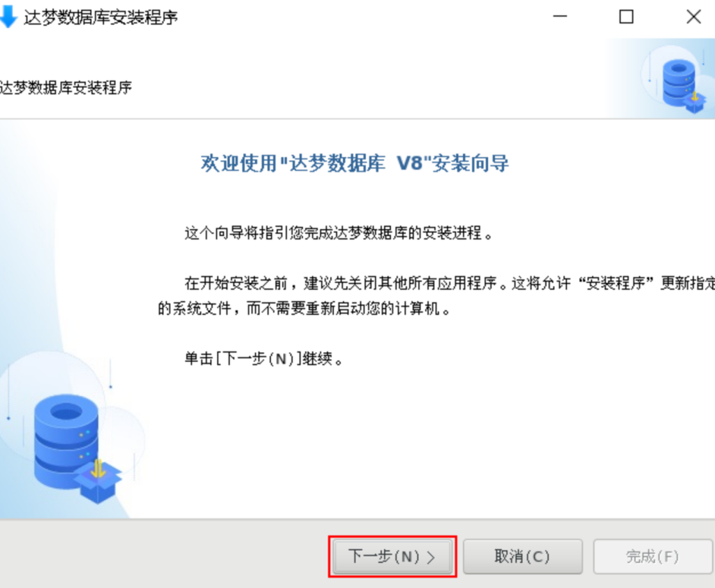The height and width of the screenshot is (588, 715).
Task: Click the 欢迎使用"达梦数据库 V8"安装向导 heading
Action: point(355,163)
